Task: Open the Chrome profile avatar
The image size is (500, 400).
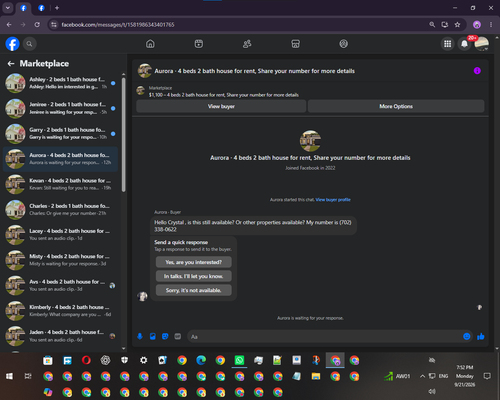Action: click(477, 25)
